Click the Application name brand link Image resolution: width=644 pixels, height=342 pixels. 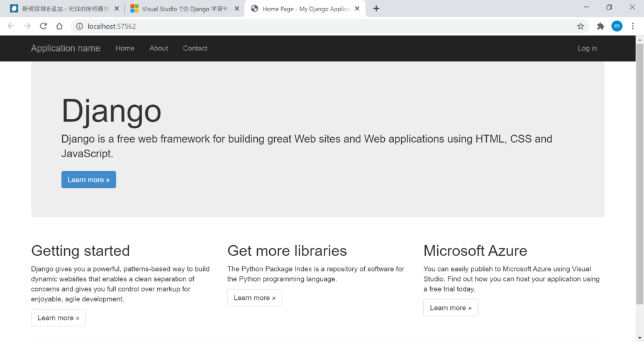pos(65,48)
